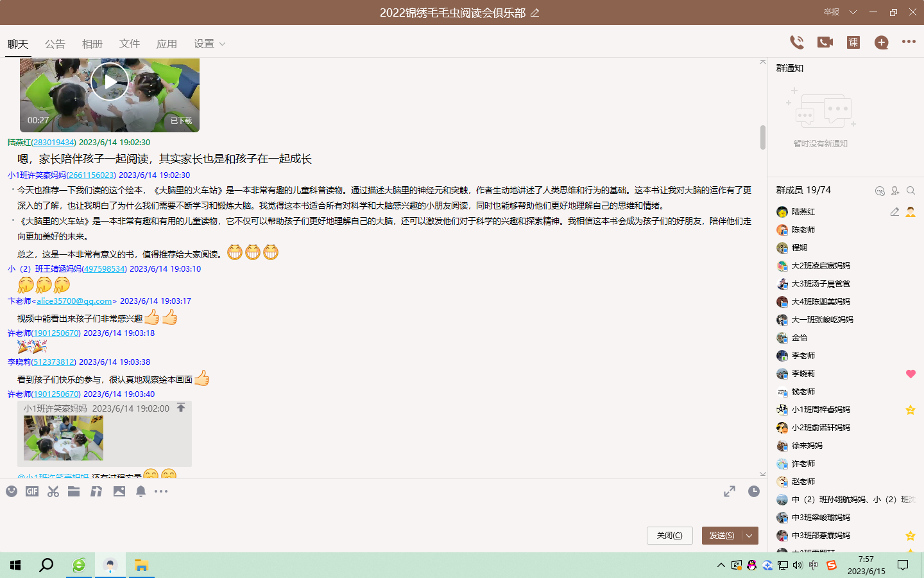Click the volume icon in system tray
Screen dimensions: 924x578
click(x=798, y=565)
